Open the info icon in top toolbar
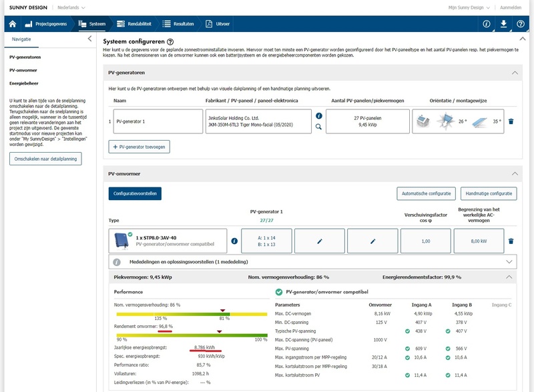The image size is (534, 392). point(487,24)
